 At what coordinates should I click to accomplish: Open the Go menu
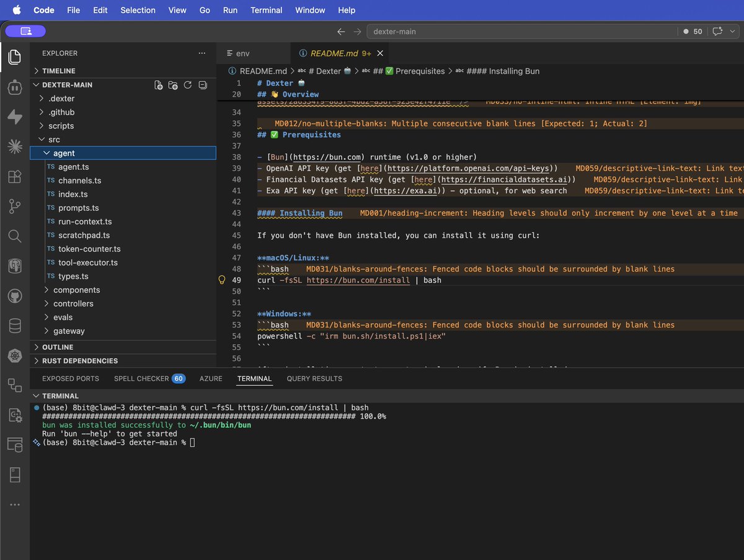click(x=205, y=10)
